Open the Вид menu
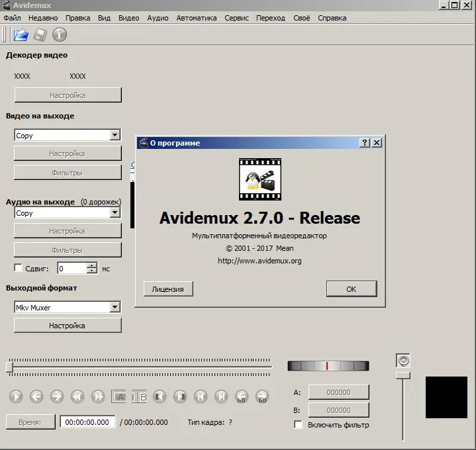Image resolution: width=476 pixels, height=450 pixels. pyautogui.click(x=104, y=18)
